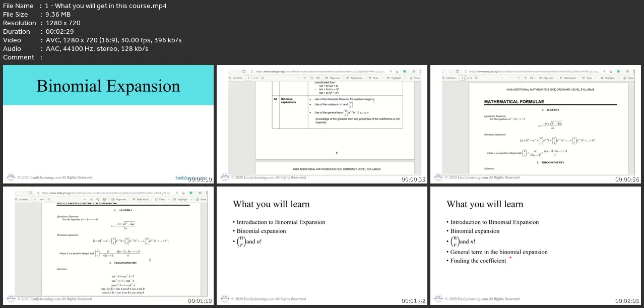Open the syllabus table thumbnail at 00:00:33
The width and height of the screenshot is (644, 308).
coord(322,124)
